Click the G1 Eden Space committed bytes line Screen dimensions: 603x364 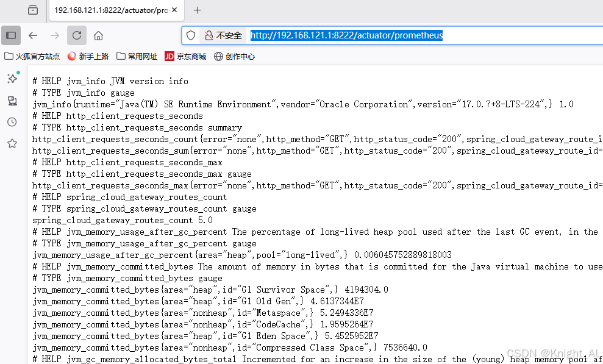(205, 336)
